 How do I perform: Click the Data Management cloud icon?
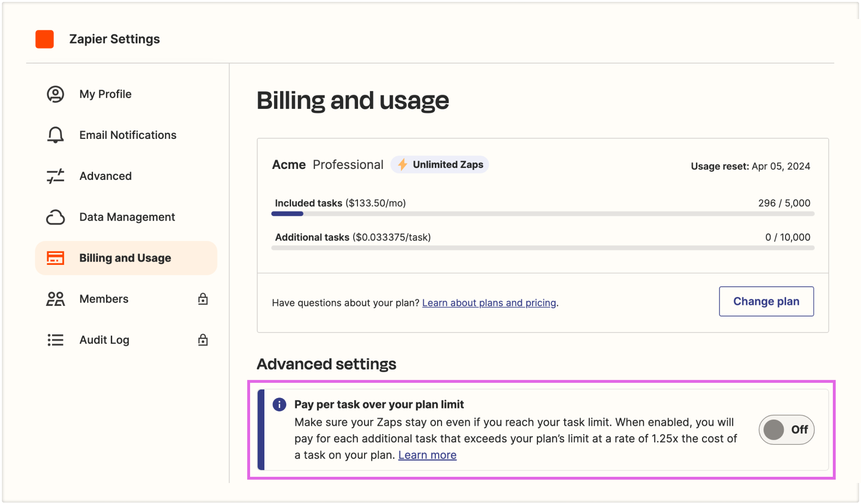pyautogui.click(x=55, y=217)
